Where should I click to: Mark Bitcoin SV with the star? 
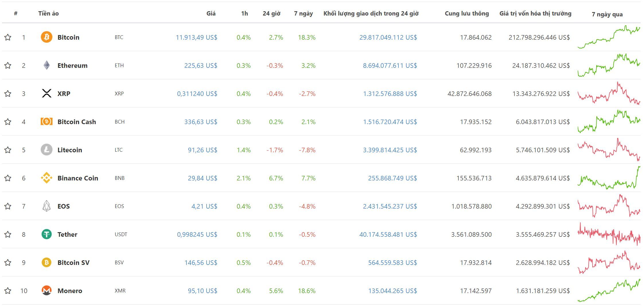[x=8, y=262]
